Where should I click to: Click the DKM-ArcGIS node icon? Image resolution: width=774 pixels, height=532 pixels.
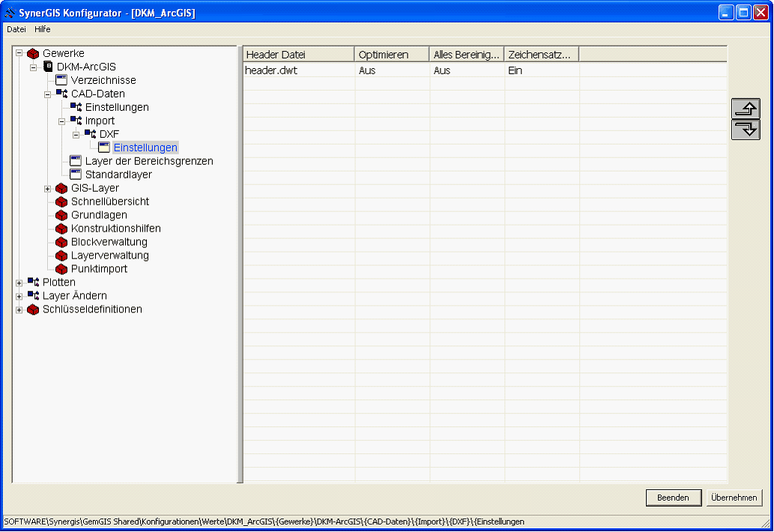point(48,67)
